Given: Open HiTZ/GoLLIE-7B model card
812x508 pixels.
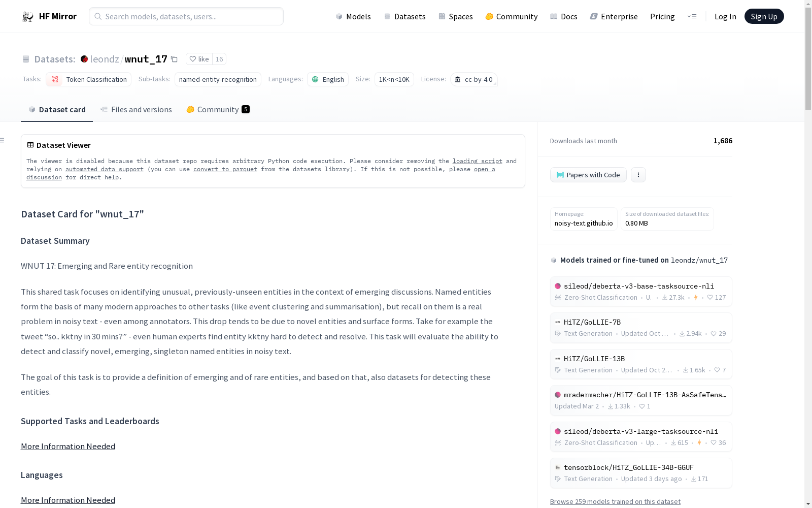Looking at the screenshot, I should tap(641, 328).
